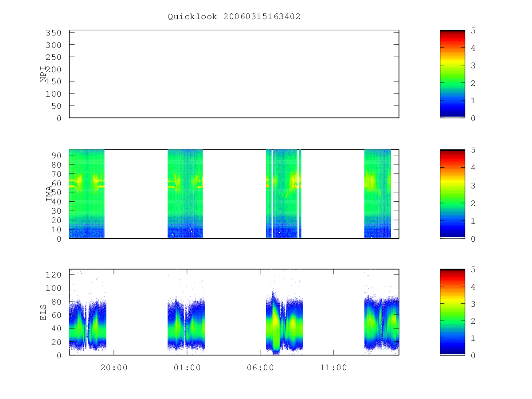Click the 120 tick on ELS axis
Screen dimensions: 532x399
pyautogui.click(x=54, y=275)
